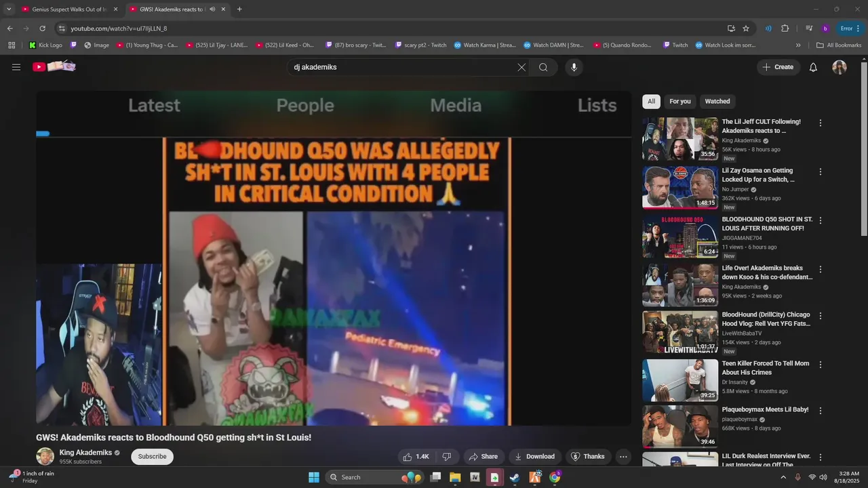Open scary pt2 - Twitch bookmark
868x488 pixels.
click(x=420, y=45)
